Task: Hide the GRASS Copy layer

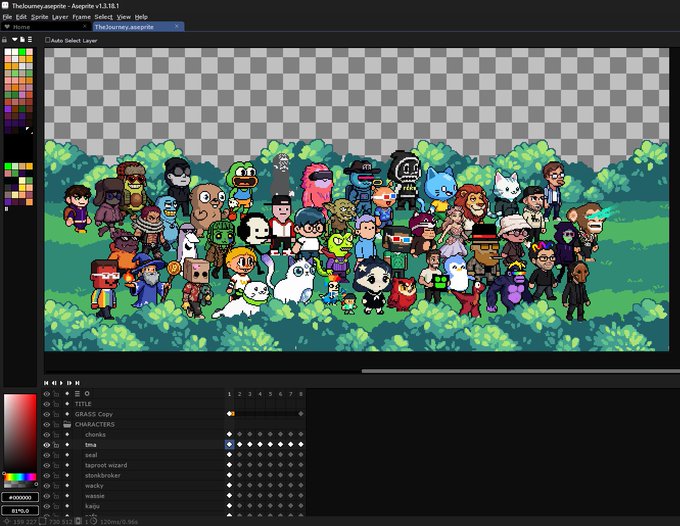Action: point(46,414)
